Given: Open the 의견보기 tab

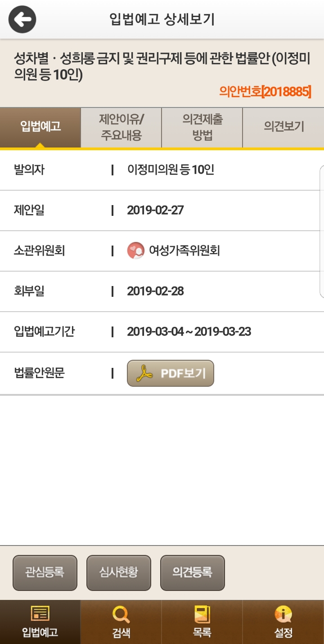Looking at the screenshot, I should click(x=283, y=127).
